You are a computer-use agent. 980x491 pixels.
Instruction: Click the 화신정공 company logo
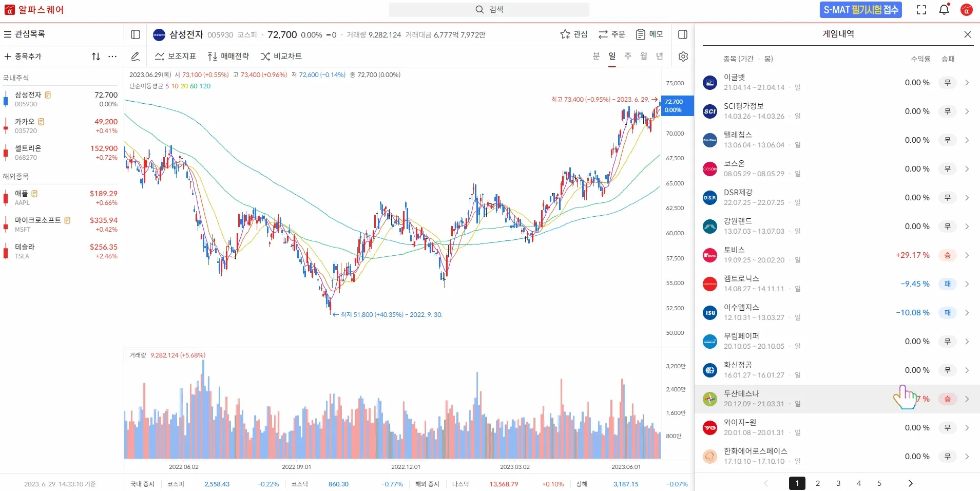(710, 370)
